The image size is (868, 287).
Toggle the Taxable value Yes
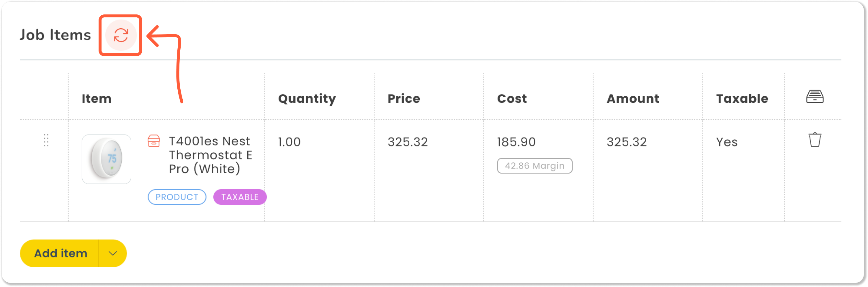coord(726,142)
